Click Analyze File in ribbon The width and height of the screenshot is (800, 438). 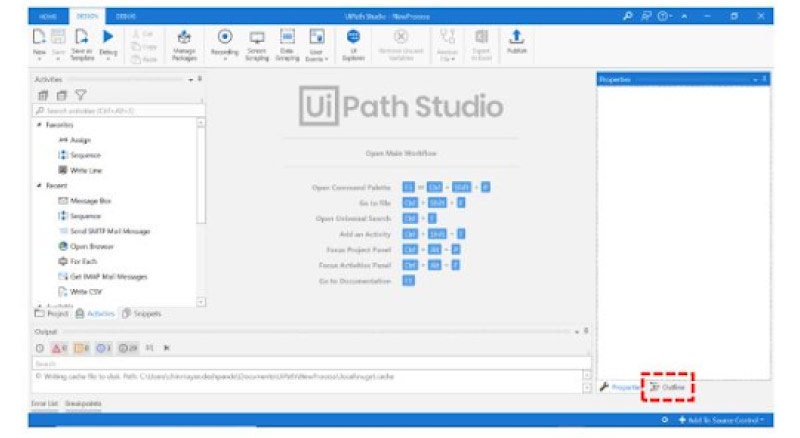click(x=447, y=45)
